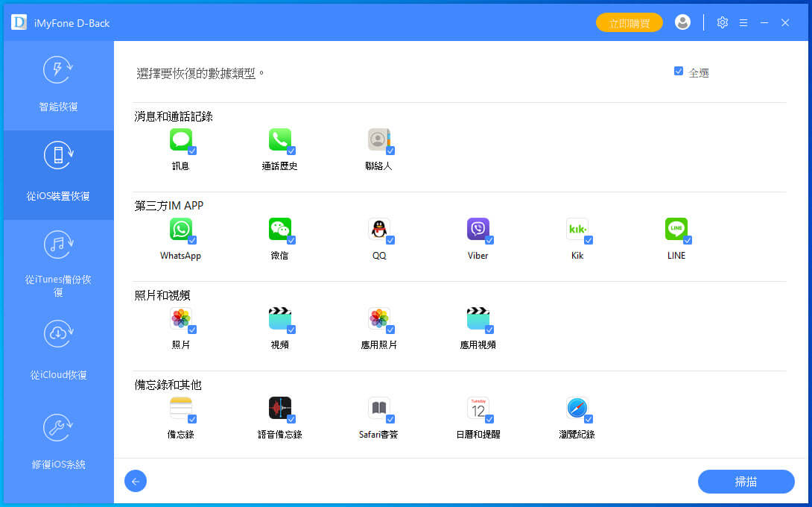
Task: Select the LINE icon
Action: point(676,229)
